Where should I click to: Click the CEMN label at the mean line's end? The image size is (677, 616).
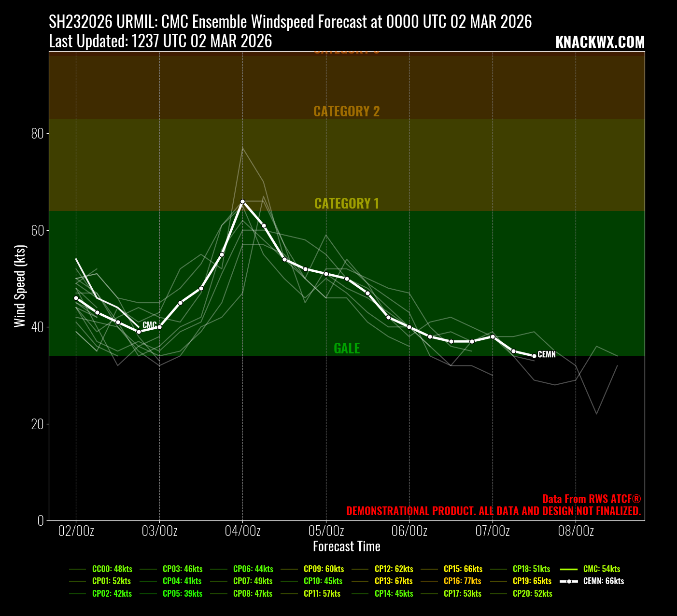[x=547, y=355]
